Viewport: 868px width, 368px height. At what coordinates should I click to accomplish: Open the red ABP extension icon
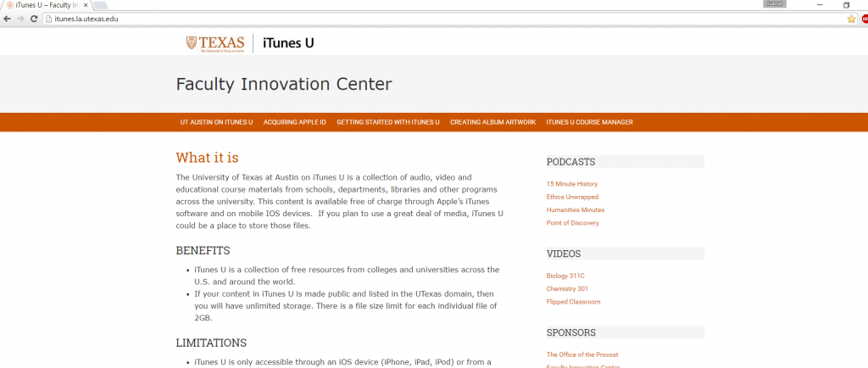[865, 19]
